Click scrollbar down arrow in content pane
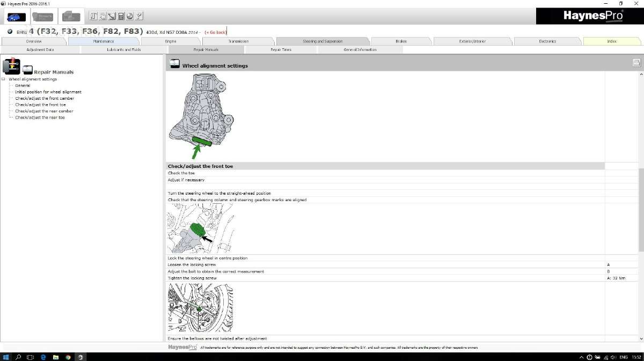 (x=641, y=338)
